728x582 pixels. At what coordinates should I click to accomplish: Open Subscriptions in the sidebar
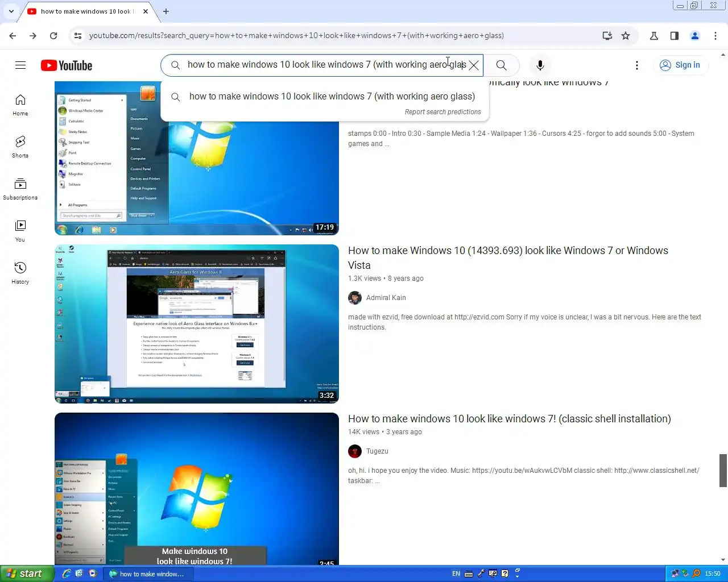[20, 189]
